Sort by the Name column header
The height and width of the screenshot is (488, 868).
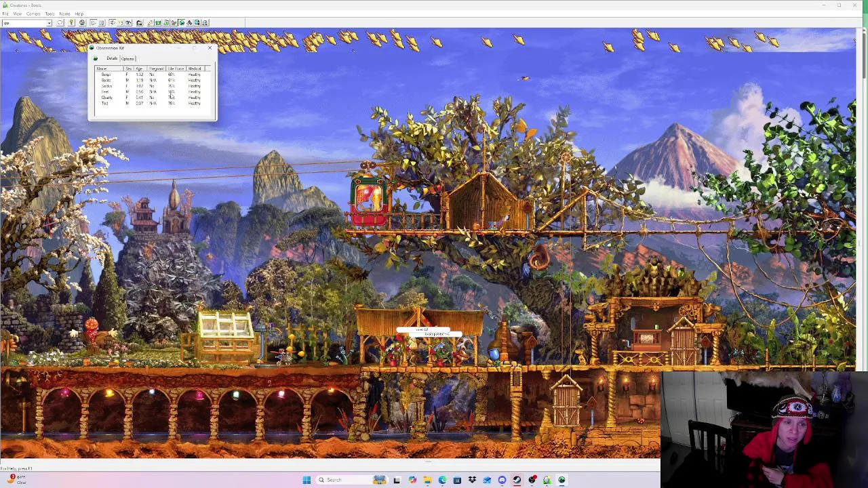109,68
